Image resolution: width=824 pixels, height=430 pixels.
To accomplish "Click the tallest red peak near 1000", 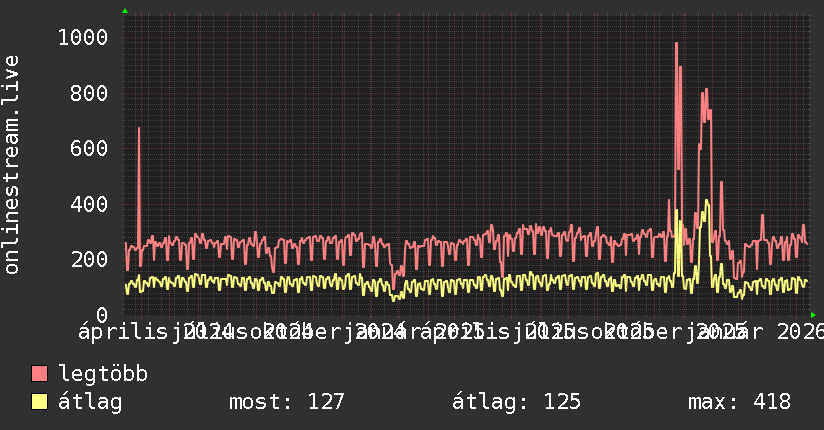I will click(676, 44).
